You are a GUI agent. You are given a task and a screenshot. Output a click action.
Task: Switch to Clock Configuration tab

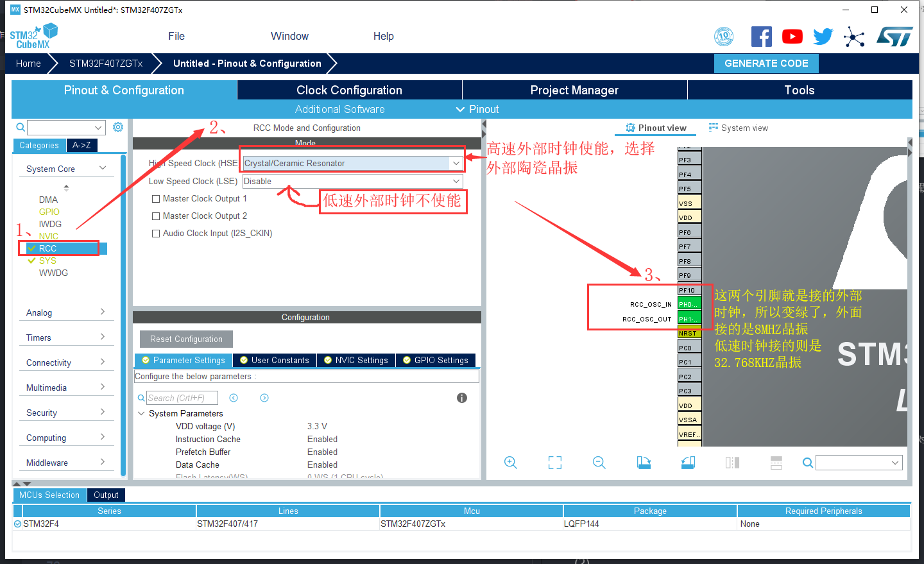pyautogui.click(x=350, y=90)
